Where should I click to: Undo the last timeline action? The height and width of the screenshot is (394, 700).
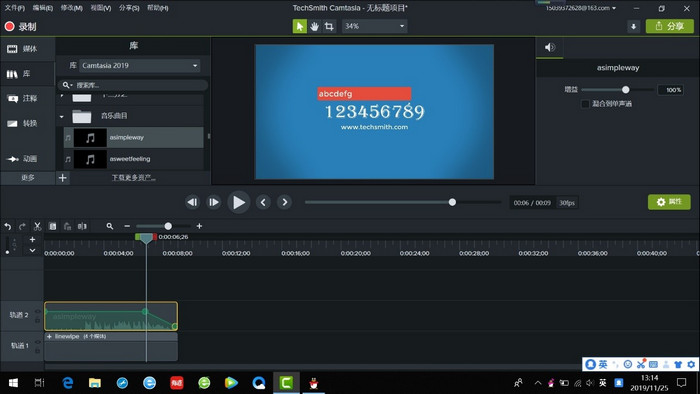pos(8,226)
